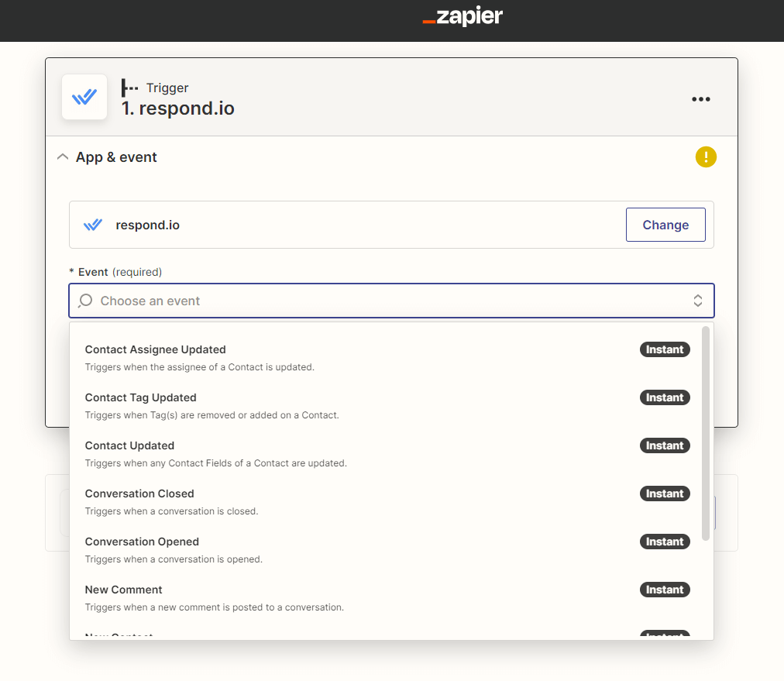Click the large respond.io app icon

click(x=84, y=97)
